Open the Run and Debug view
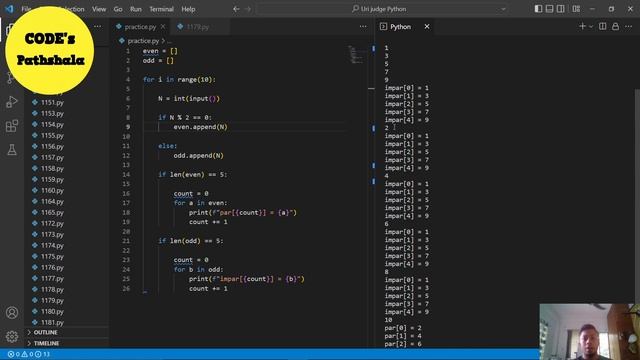 click(12, 102)
